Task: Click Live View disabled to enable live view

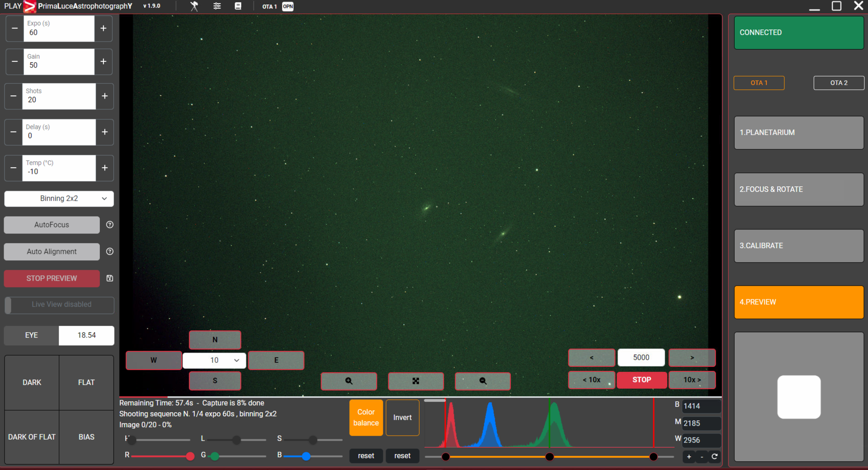Action: click(x=59, y=305)
